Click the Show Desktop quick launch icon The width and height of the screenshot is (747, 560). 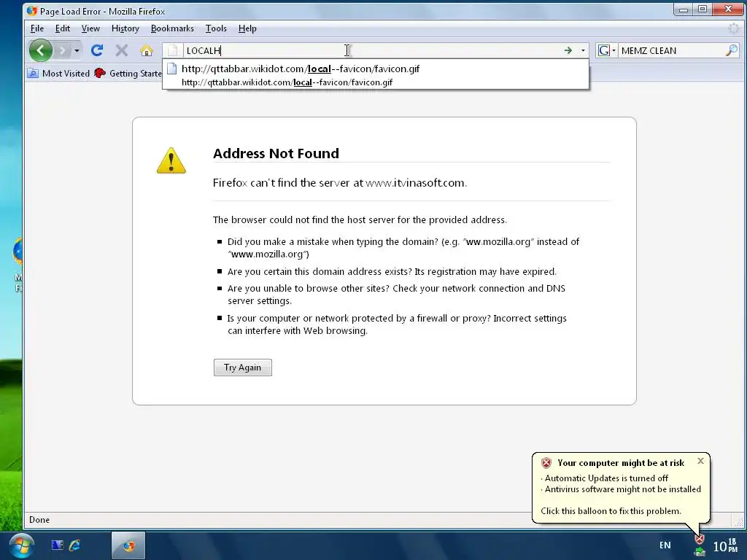pos(57,545)
